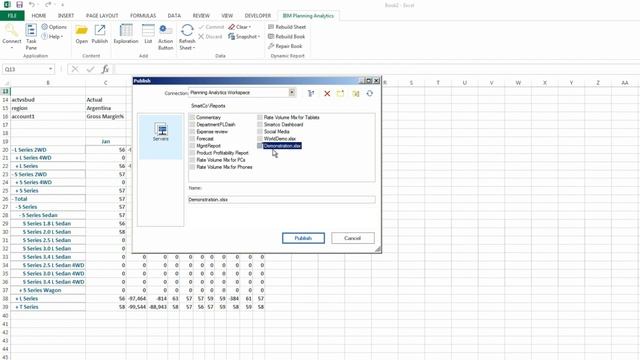Open the Snapshot dropdown in ribbon
This screenshot has width=640, height=360.
(259, 37)
